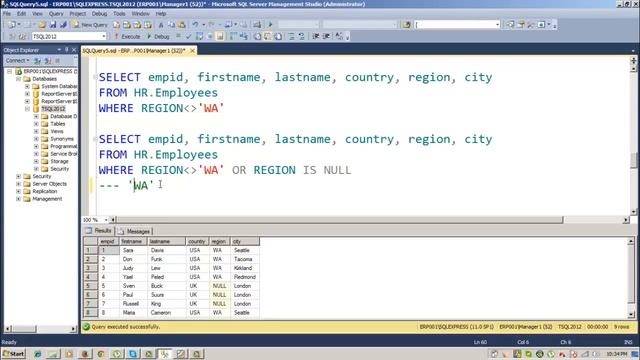Expand the Security node under server

coord(18,176)
